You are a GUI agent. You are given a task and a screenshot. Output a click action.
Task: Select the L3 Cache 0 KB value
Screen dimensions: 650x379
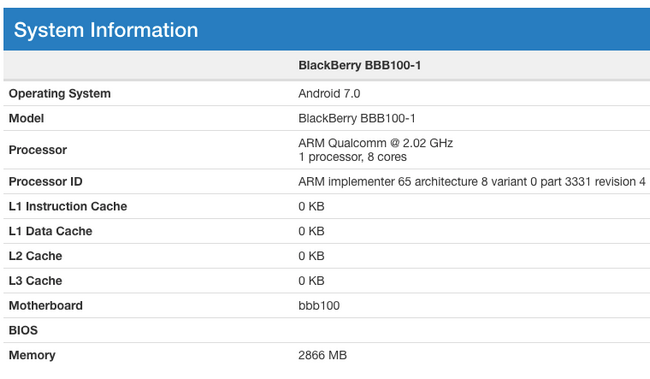pyautogui.click(x=311, y=281)
